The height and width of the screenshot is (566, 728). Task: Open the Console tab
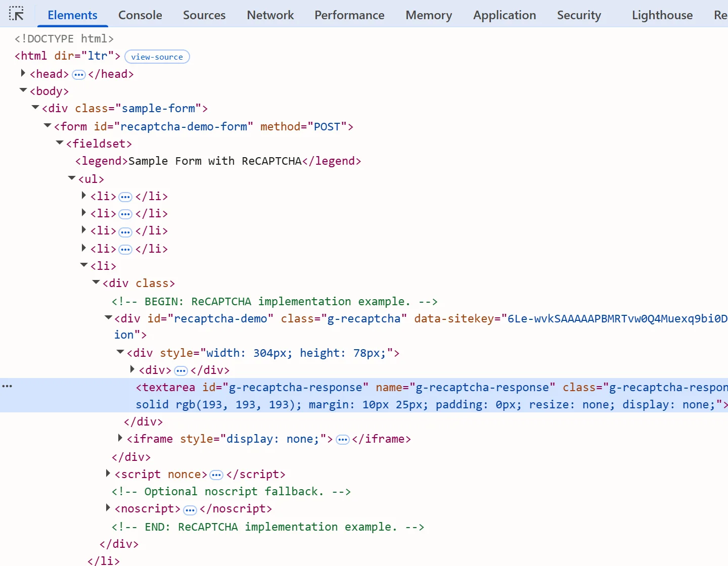pos(140,15)
